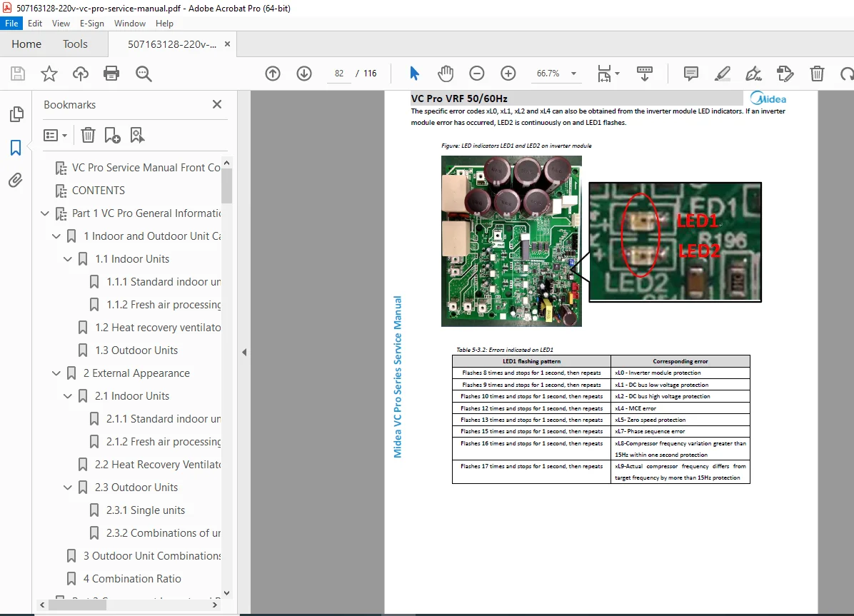Collapse 2.1 Indoor Units bookmark
This screenshot has height=616, width=854.
[x=68, y=396]
